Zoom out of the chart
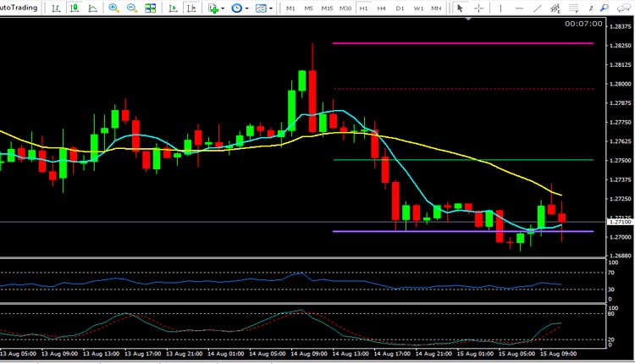635x364 pixels. pyautogui.click(x=131, y=8)
